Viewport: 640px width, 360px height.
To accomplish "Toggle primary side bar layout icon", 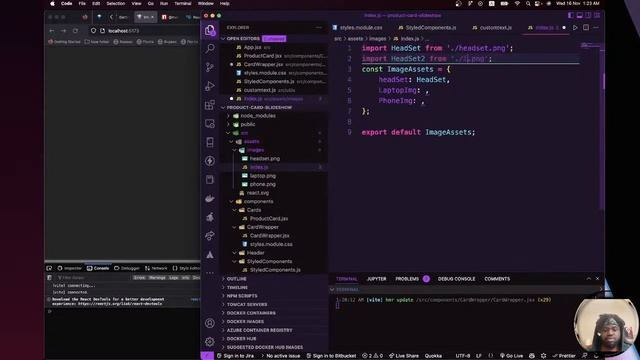I will click(571, 16).
